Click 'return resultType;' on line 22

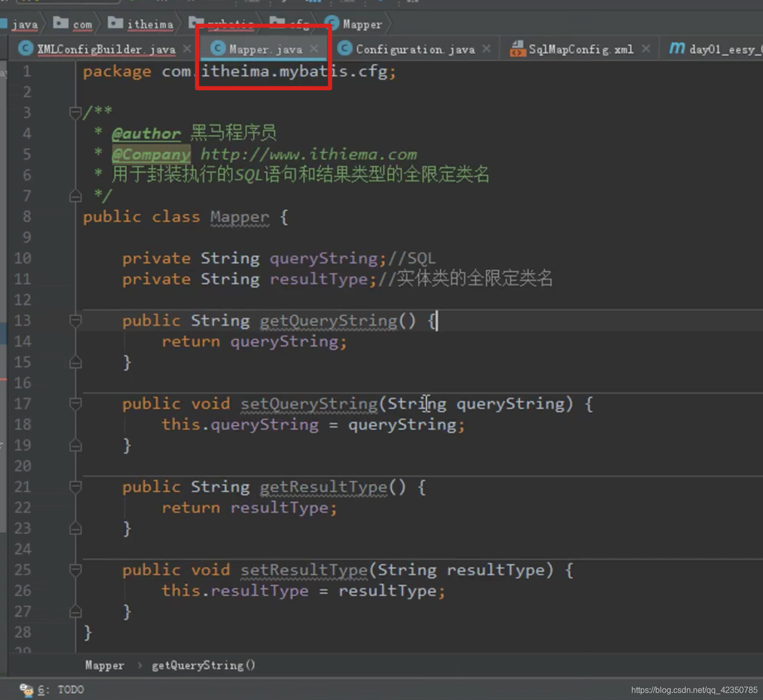(x=249, y=508)
